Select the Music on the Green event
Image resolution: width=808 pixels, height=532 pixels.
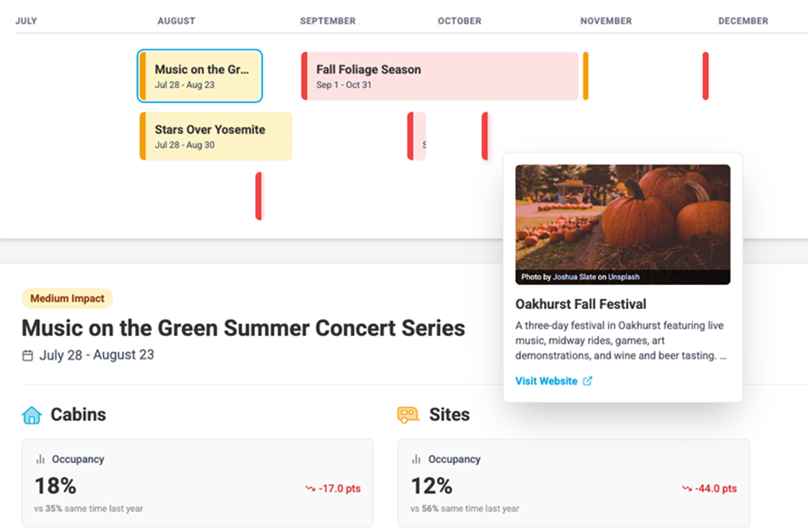coord(200,76)
